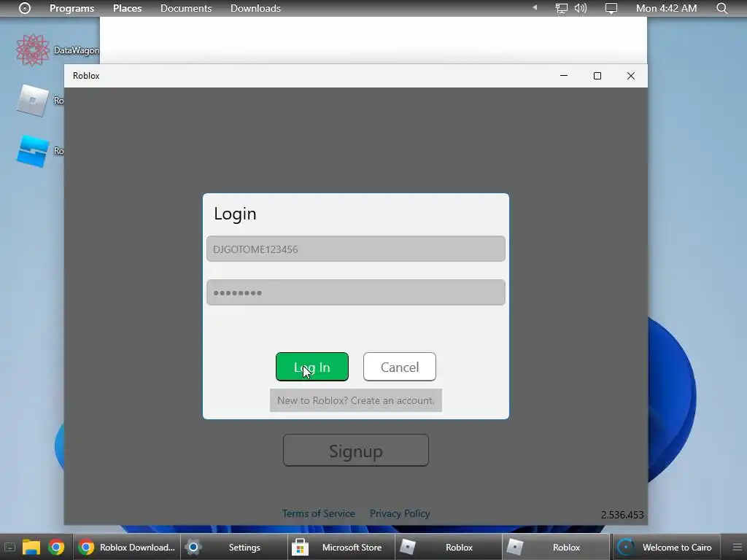This screenshot has width=747, height=560.
Task: Minimize the Roblox window
Action: (x=564, y=76)
